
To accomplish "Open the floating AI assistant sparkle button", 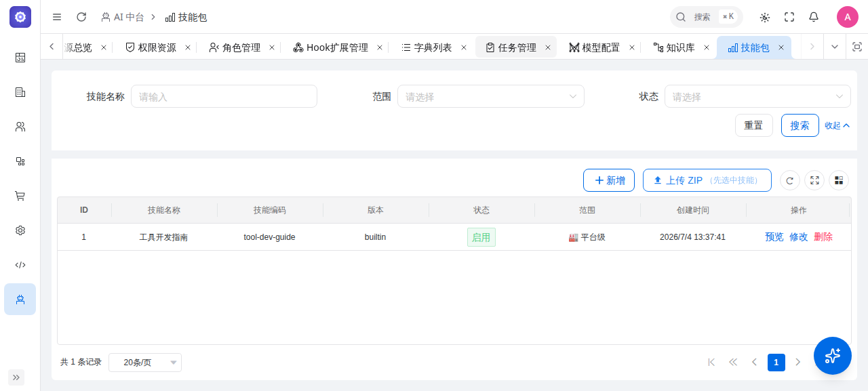I will 833,356.
